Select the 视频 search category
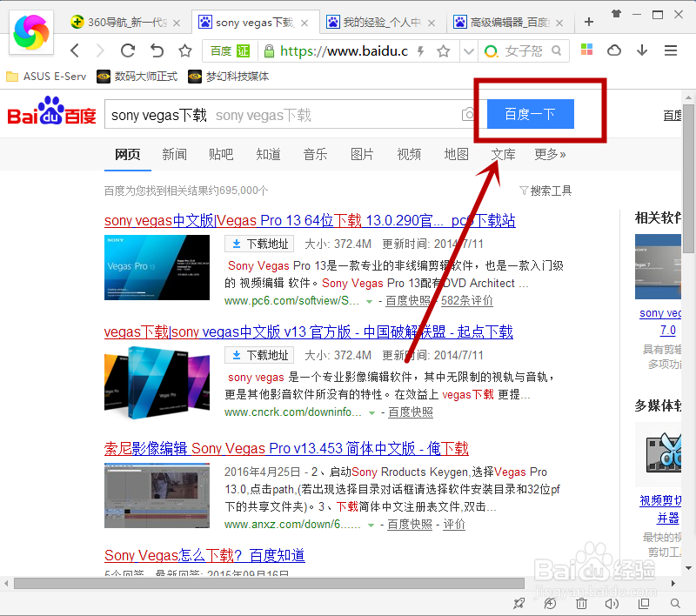 click(x=409, y=154)
